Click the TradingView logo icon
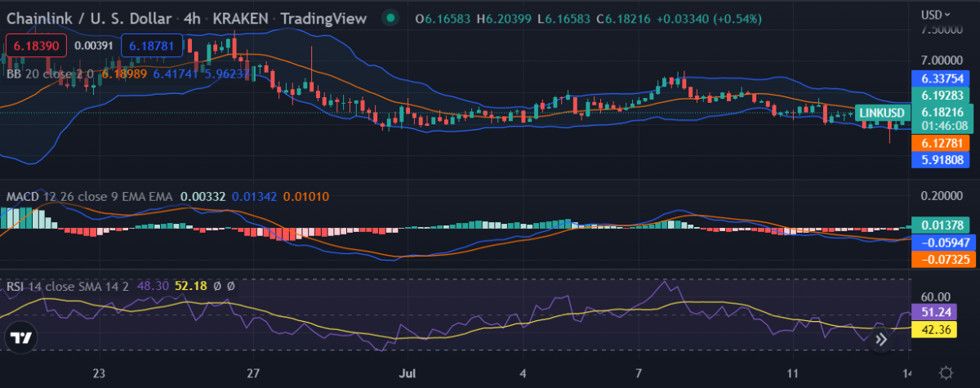980x388 pixels. click(22, 338)
